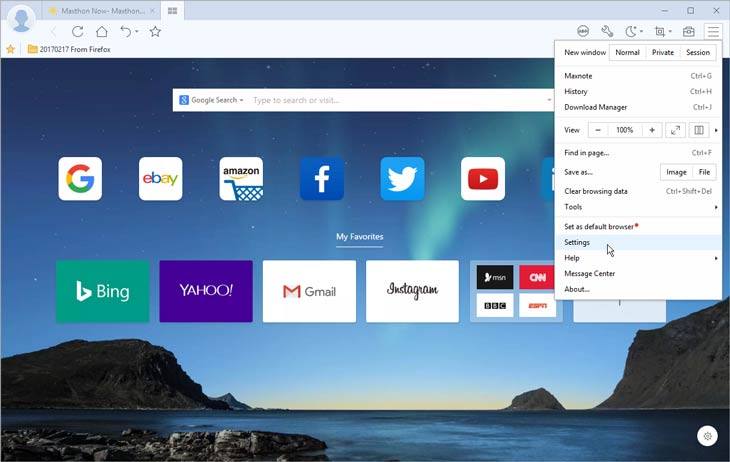Open the Twitter quick access tile
730x462 pixels.
[x=402, y=179]
